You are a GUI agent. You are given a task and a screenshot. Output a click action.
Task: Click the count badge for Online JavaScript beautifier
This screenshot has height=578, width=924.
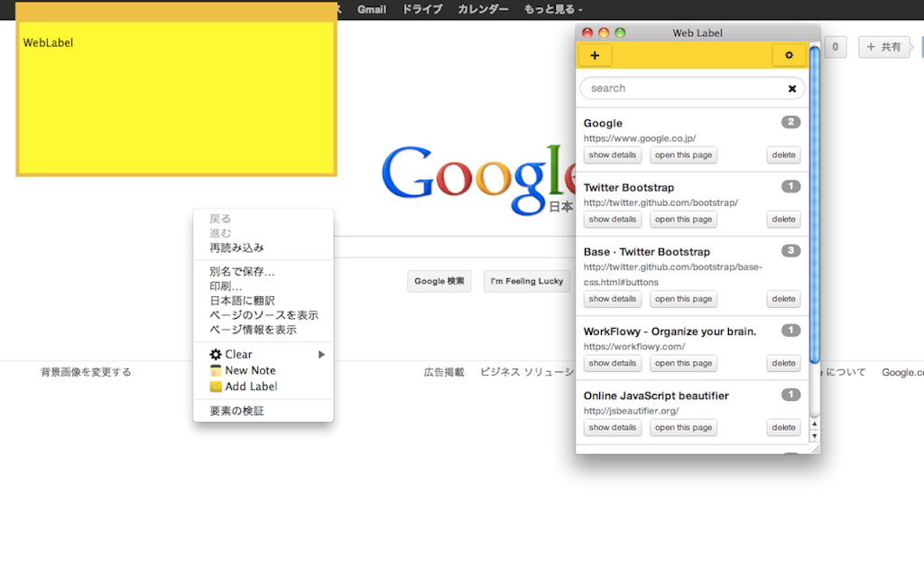click(x=790, y=395)
